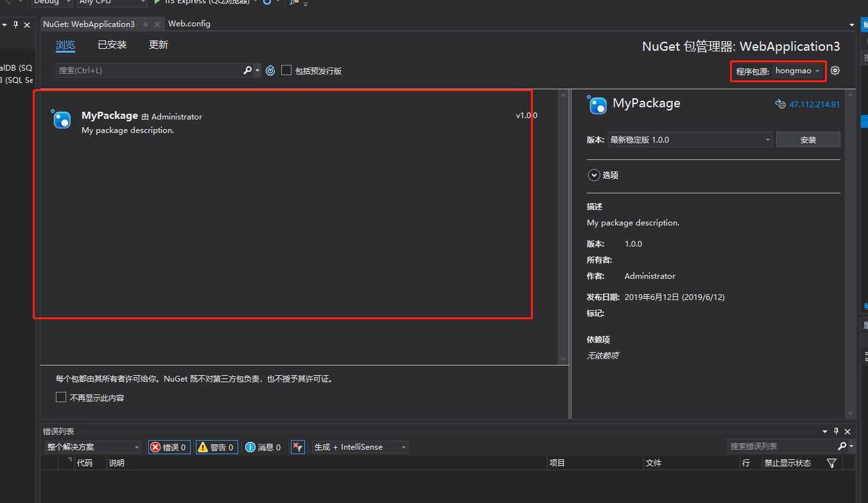This screenshot has height=503, width=868.
Task: Click the Project column header in Error List
Action: pyautogui.click(x=557, y=463)
